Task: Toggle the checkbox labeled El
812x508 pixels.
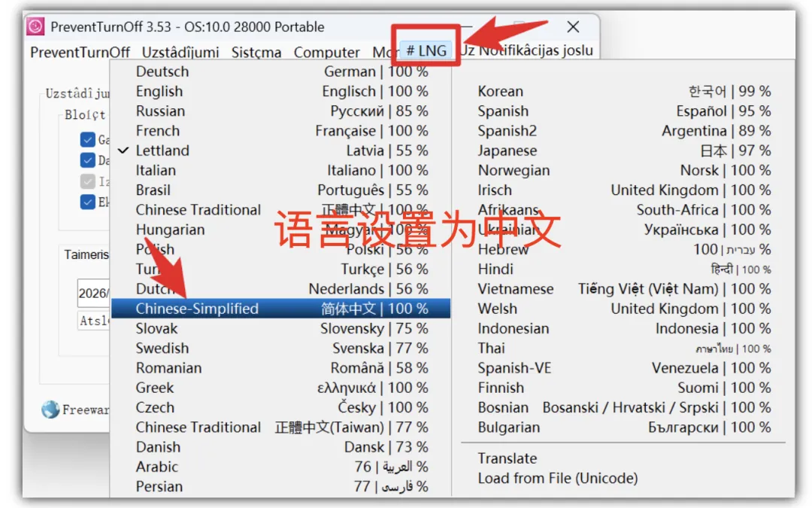Action: coord(87,202)
